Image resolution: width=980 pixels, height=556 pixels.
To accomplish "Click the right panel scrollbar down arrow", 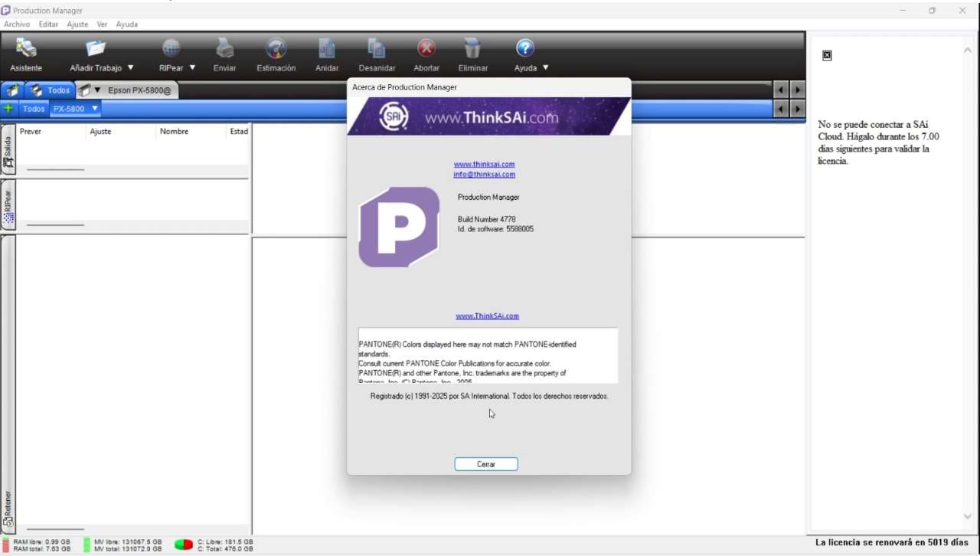I will [x=968, y=517].
